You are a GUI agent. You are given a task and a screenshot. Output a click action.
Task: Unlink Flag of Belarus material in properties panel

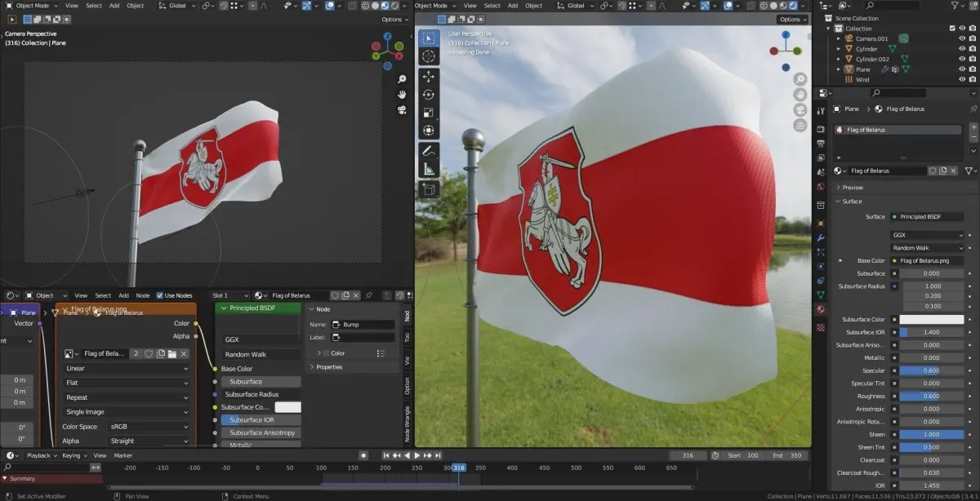(x=952, y=171)
